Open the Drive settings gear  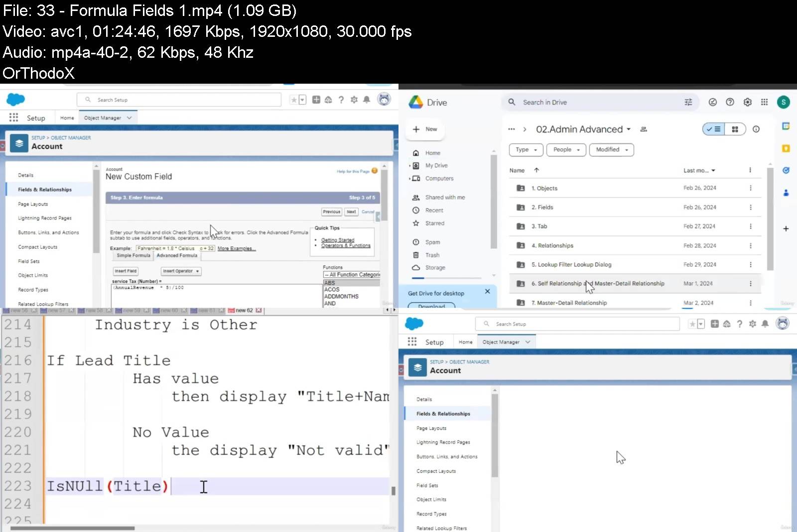pyautogui.click(x=747, y=102)
